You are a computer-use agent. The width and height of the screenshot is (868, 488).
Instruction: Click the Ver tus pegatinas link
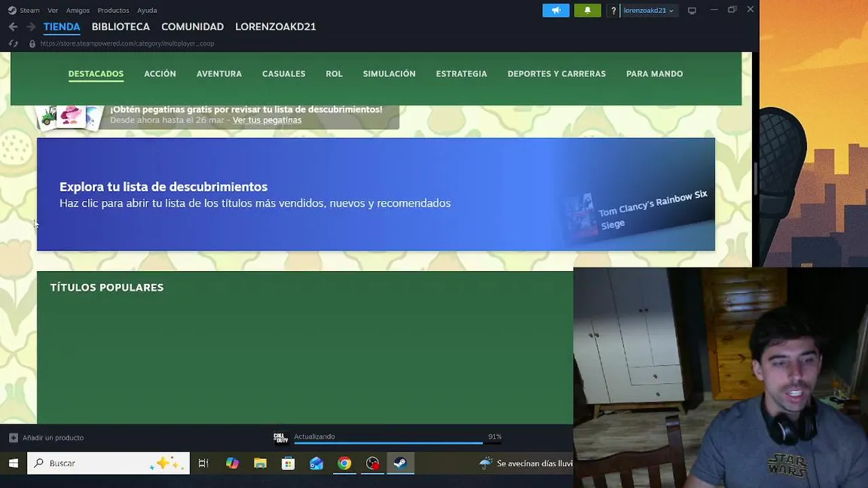pyautogui.click(x=267, y=120)
